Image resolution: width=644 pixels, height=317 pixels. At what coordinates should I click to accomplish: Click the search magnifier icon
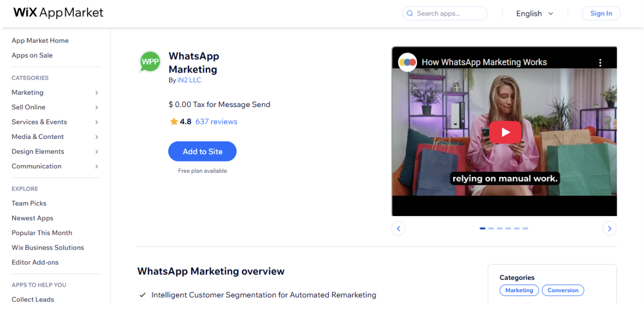(410, 13)
